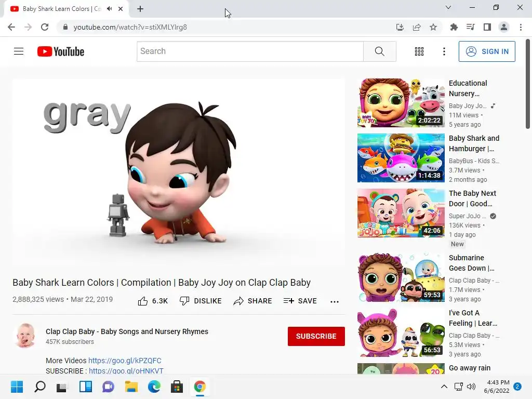Viewport: 532px width, 399px height.
Task: Click 'Baby Shark and Hamburger' title
Action: click(x=474, y=143)
